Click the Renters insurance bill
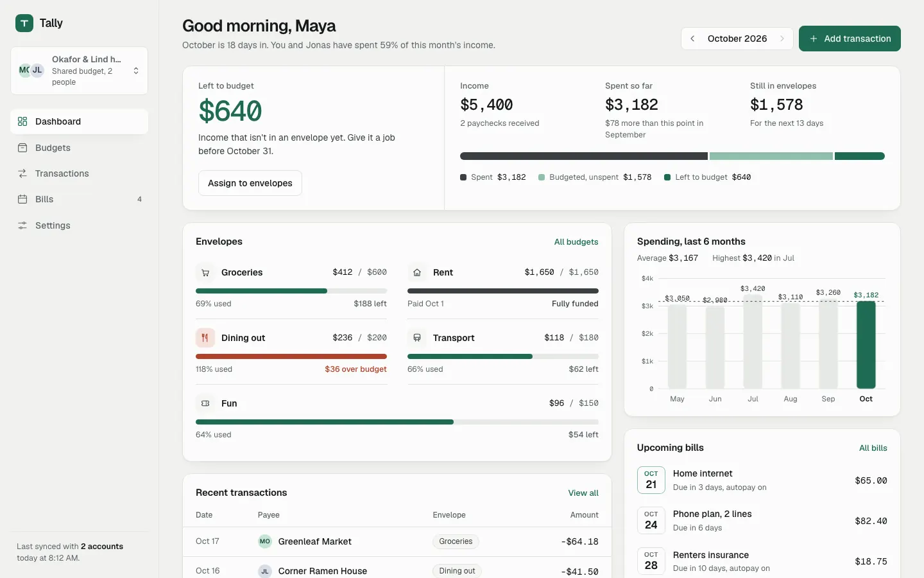The height and width of the screenshot is (578, 924). [x=762, y=561]
